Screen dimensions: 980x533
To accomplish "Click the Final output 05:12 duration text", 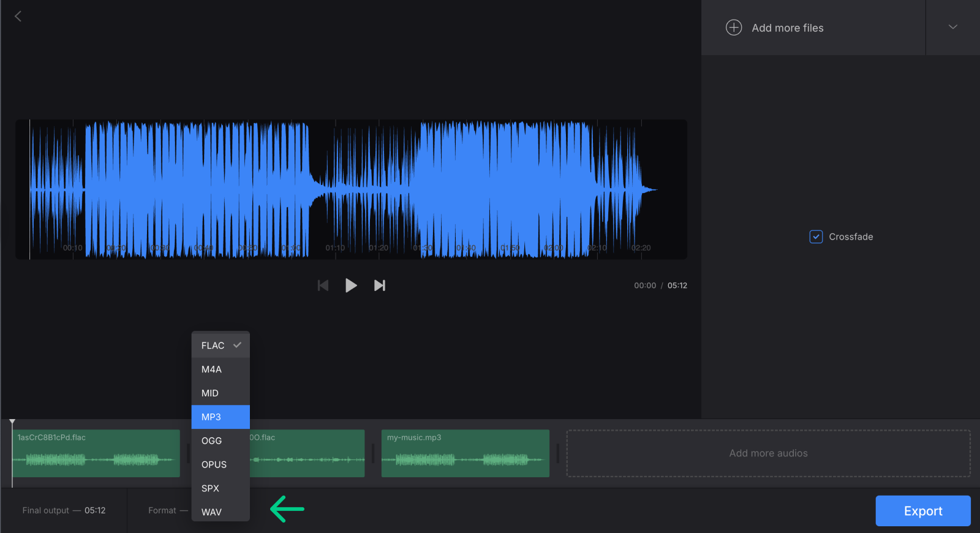I will (x=64, y=510).
